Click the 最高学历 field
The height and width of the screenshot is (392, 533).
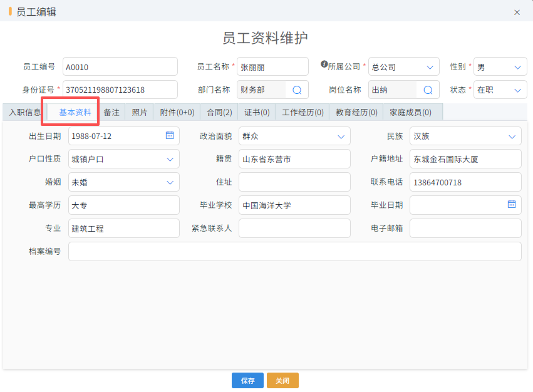click(124, 205)
